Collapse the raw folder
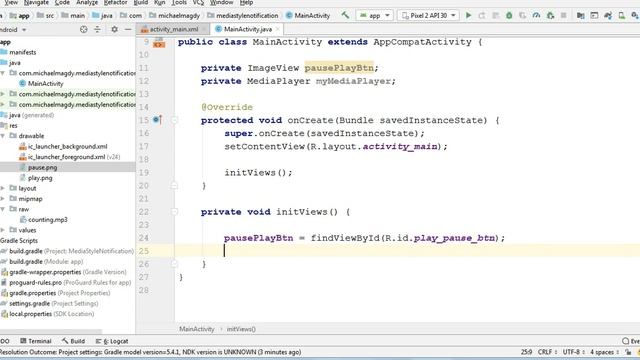This screenshot has height=360, width=640. click(3, 209)
